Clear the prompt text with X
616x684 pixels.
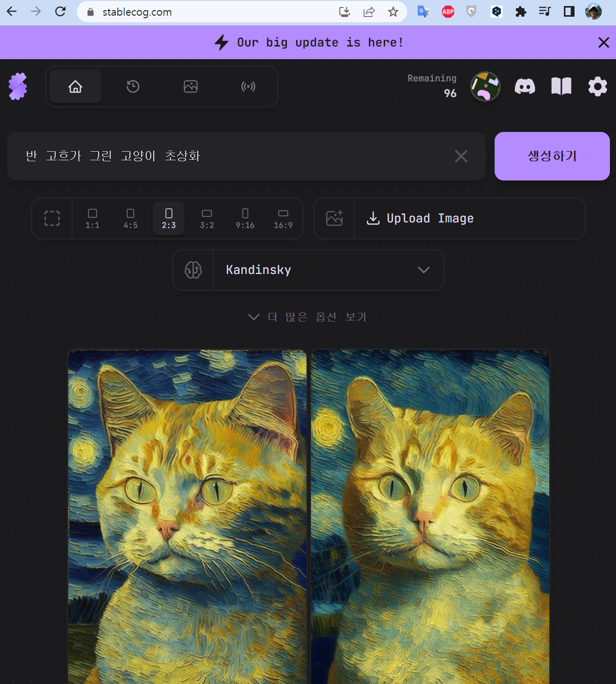(461, 156)
